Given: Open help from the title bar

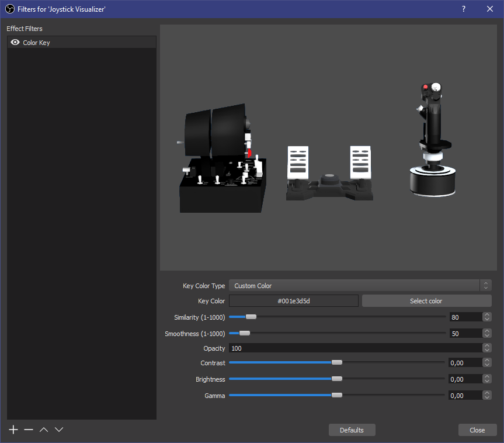Looking at the screenshot, I should pos(463,9).
